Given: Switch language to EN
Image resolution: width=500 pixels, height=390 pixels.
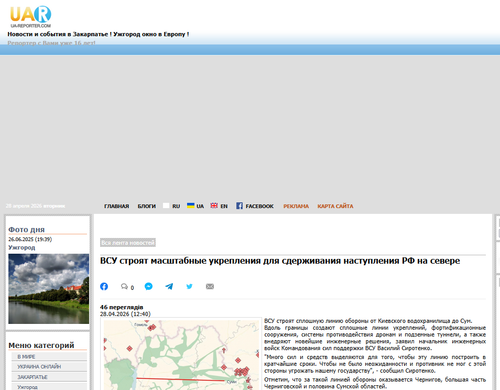Looking at the screenshot, I should 224,206.
